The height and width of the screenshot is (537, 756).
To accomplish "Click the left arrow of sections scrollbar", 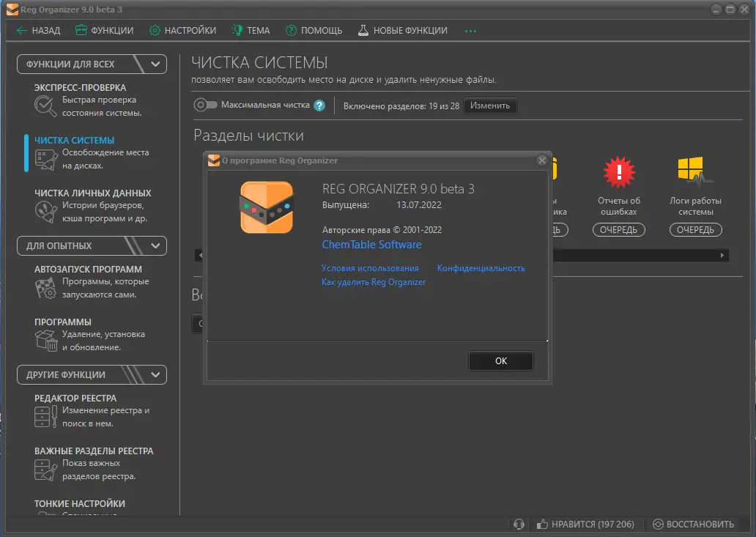I will pos(199,255).
